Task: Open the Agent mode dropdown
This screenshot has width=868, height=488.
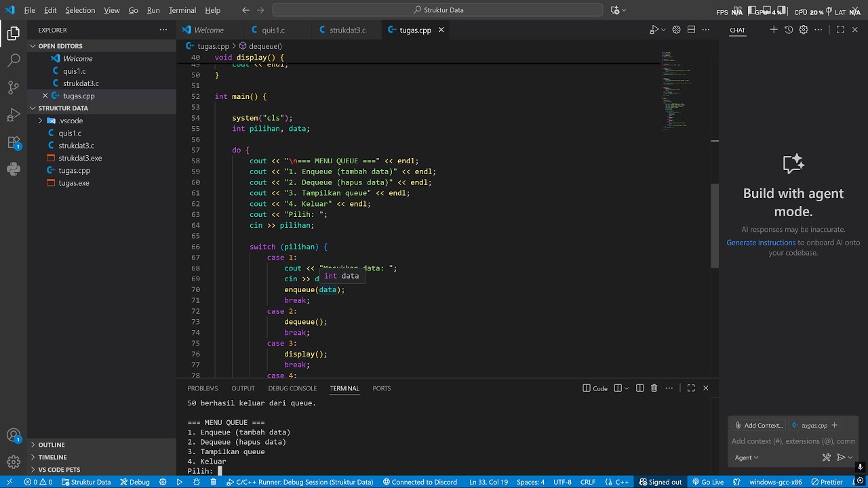Action: (x=747, y=457)
